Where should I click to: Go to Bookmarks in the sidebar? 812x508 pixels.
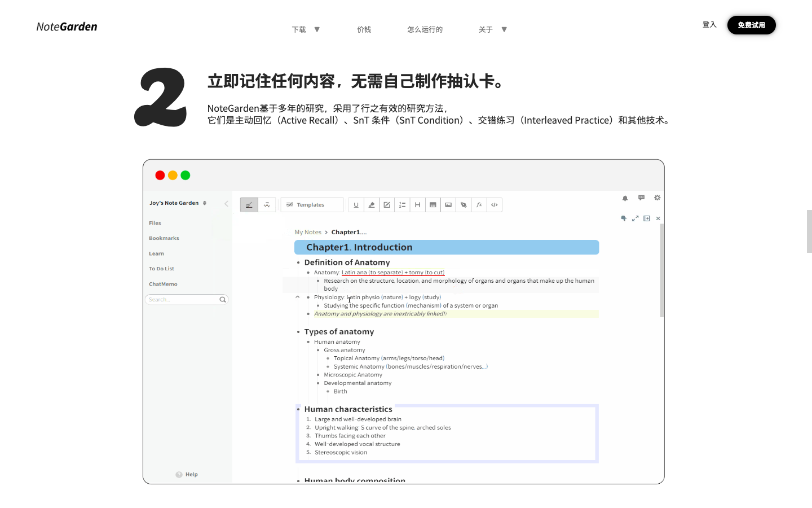tap(164, 238)
